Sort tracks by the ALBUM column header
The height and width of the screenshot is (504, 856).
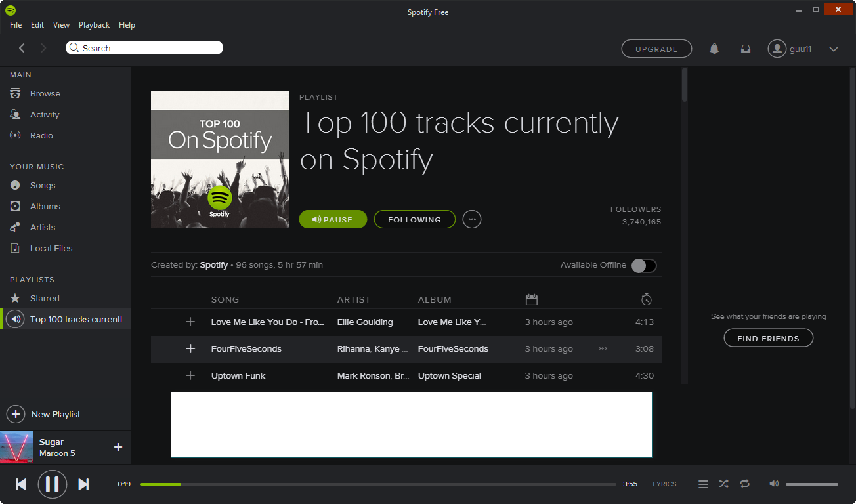pyautogui.click(x=435, y=299)
